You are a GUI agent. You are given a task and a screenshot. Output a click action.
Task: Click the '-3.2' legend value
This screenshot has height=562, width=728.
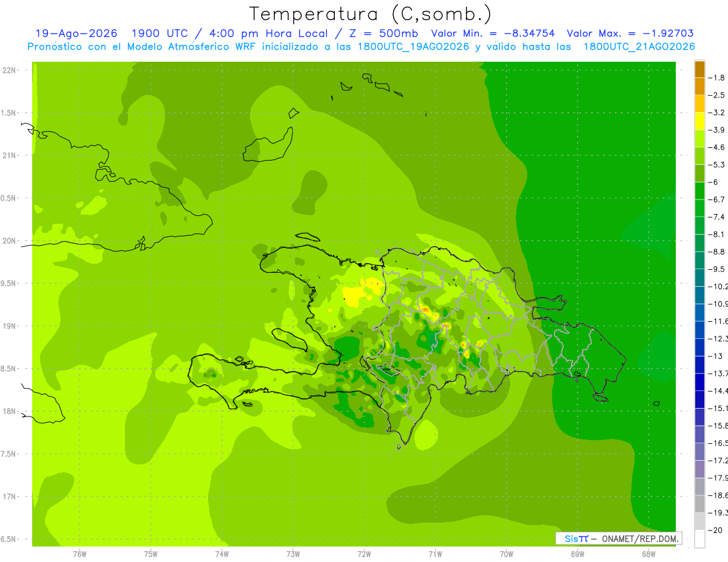point(717,113)
